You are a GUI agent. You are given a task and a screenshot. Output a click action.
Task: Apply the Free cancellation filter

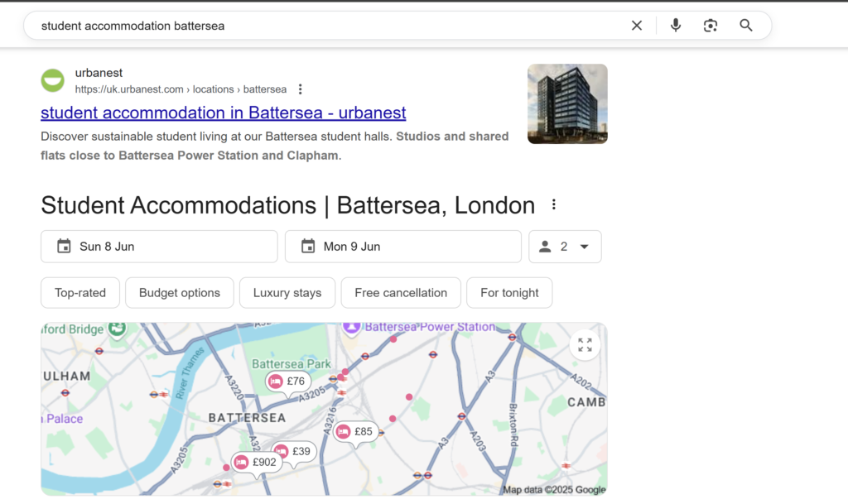click(x=401, y=293)
